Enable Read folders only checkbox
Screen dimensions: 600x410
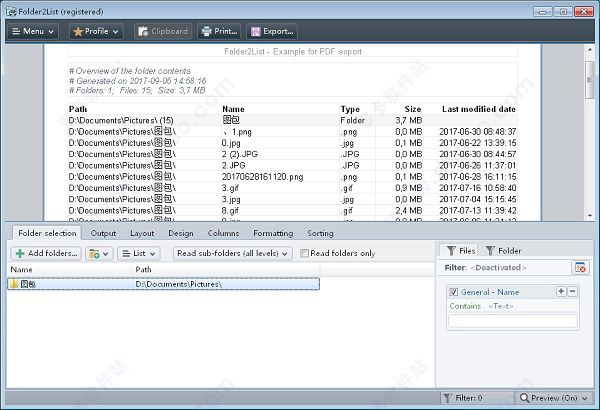(x=304, y=253)
